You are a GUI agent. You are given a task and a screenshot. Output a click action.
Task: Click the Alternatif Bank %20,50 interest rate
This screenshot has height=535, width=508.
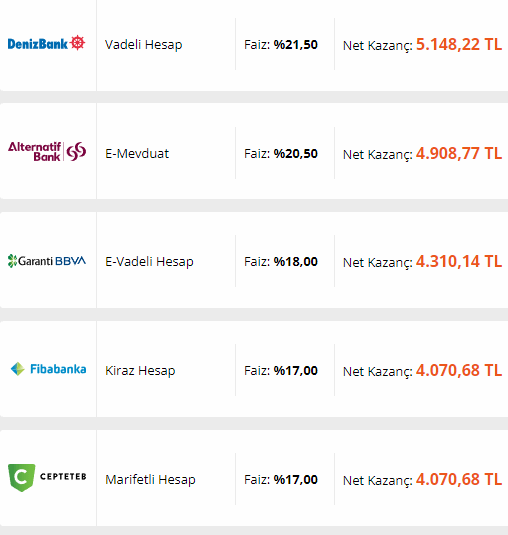point(296,154)
